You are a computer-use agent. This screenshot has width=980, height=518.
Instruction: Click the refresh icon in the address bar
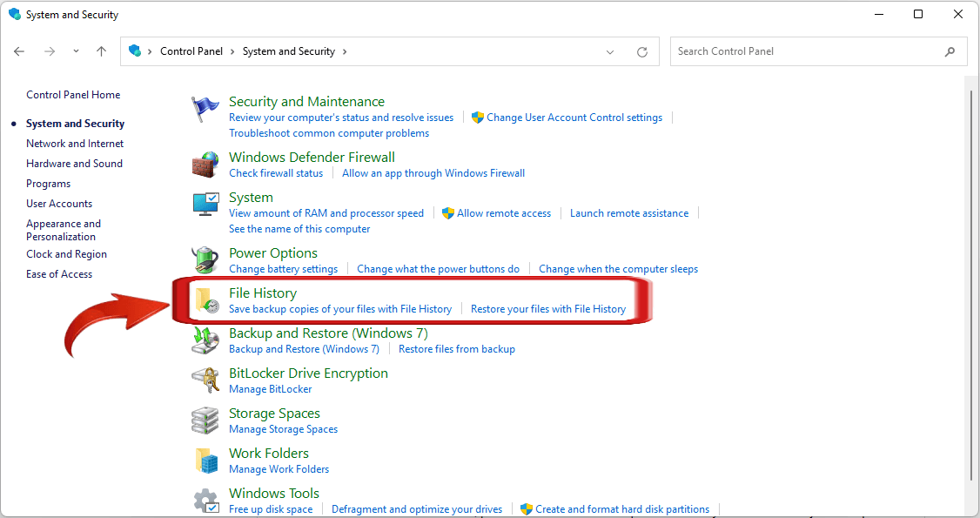pos(642,51)
